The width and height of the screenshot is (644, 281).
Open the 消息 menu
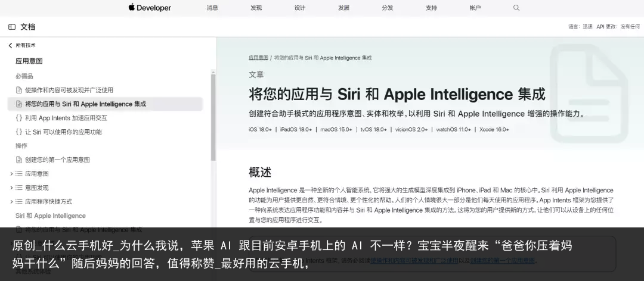click(212, 7)
